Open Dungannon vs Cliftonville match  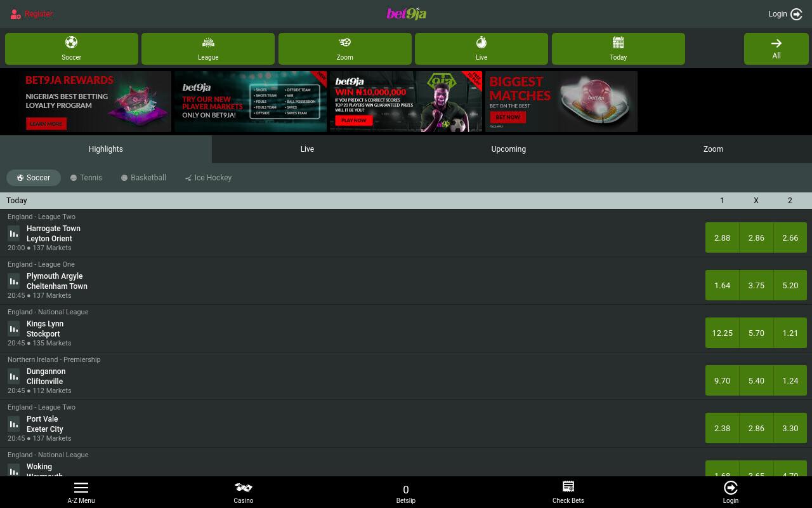pyautogui.click(x=46, y=377)
